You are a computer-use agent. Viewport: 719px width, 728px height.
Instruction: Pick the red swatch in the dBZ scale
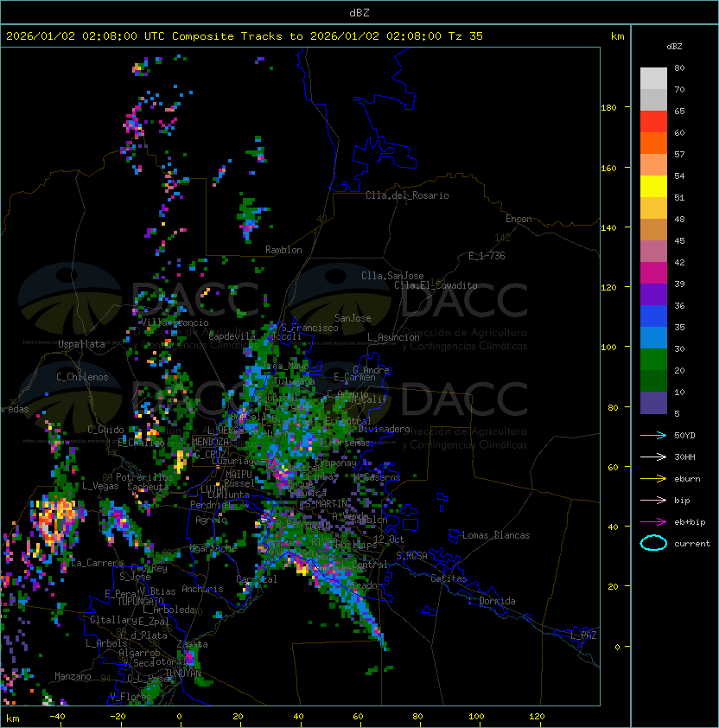click(653, 121)
